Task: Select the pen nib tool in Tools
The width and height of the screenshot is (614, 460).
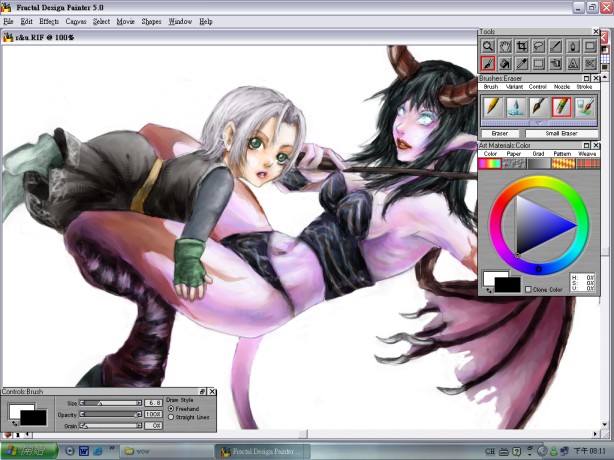Action: point(573,46)
